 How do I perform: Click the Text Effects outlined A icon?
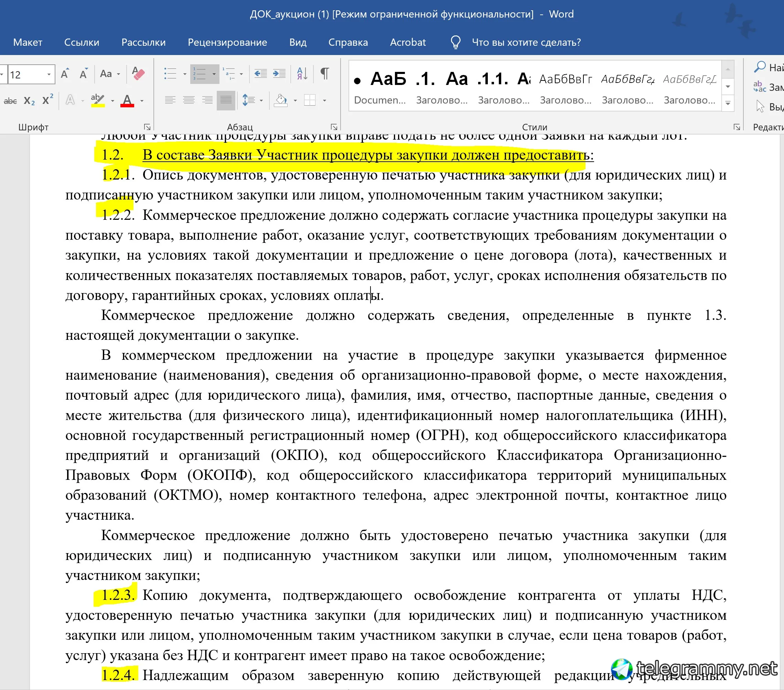70,100
